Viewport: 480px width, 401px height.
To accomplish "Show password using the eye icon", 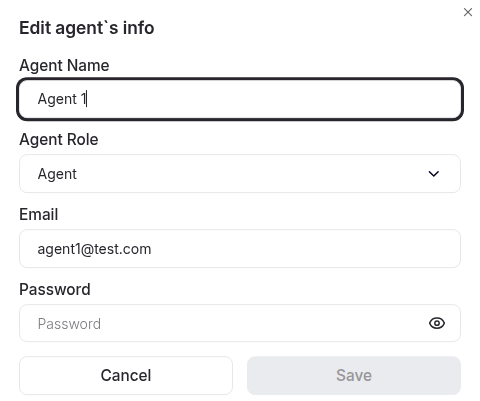I will [x=437, y=323].
